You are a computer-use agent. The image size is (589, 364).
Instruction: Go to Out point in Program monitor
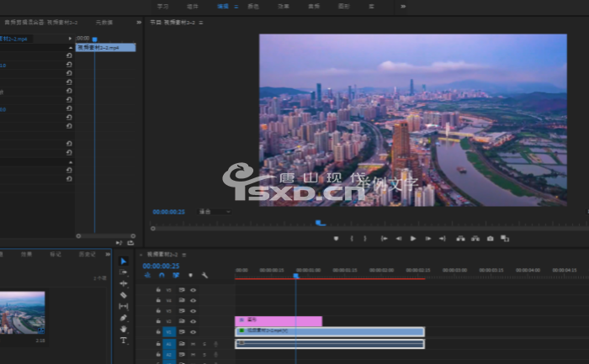pos(443,238)
